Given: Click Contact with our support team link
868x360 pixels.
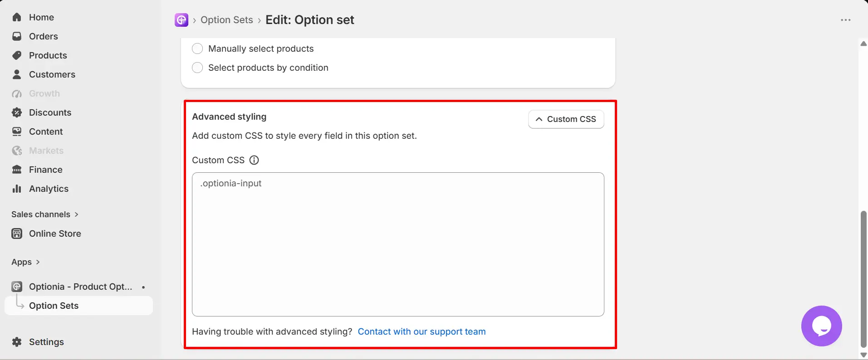Looking at the screenshot, I should point(422,331).
